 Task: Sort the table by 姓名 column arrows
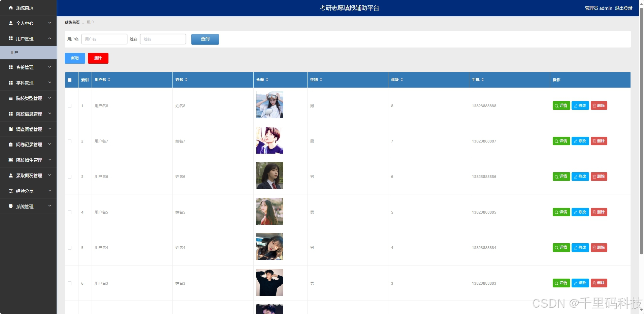click(186, 80)
